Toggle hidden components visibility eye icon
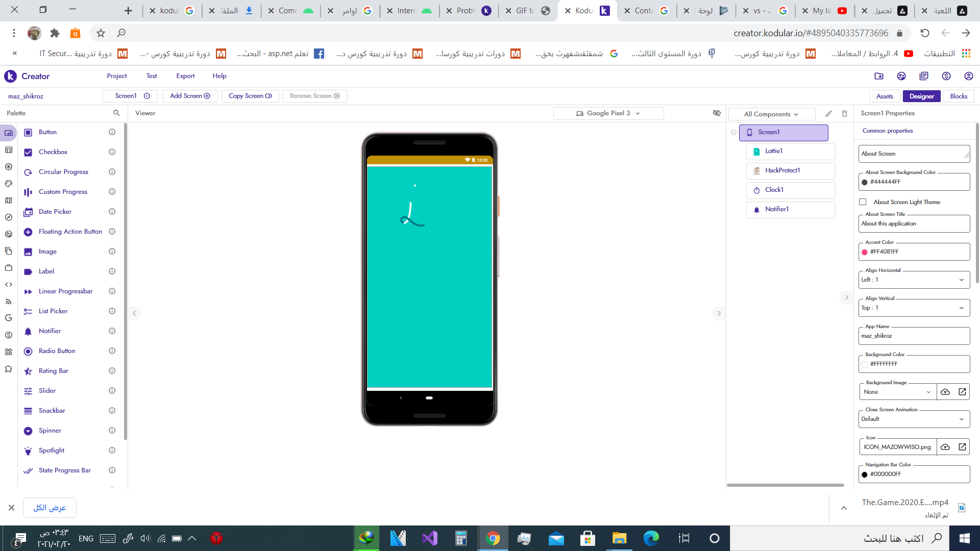This screenshot has height=551, width=980. [x=717, y=113]
